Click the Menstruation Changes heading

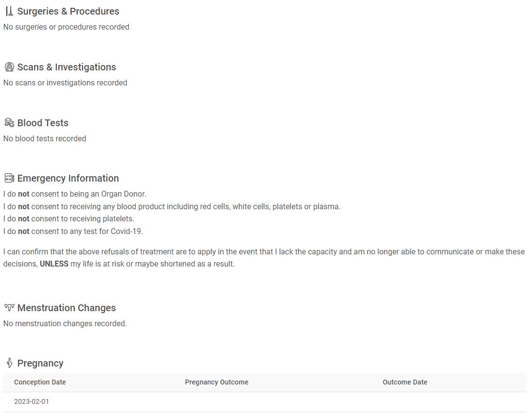tap(67, 308)
